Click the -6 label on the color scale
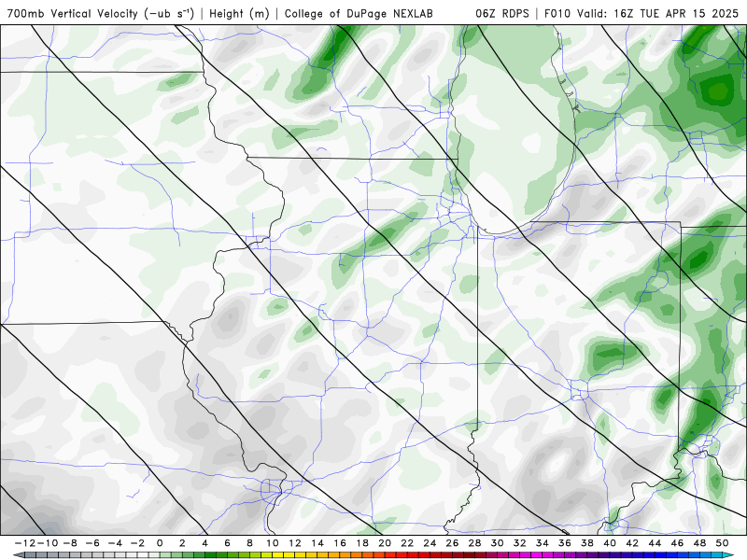747x560 pixels. tap(92, 543)
